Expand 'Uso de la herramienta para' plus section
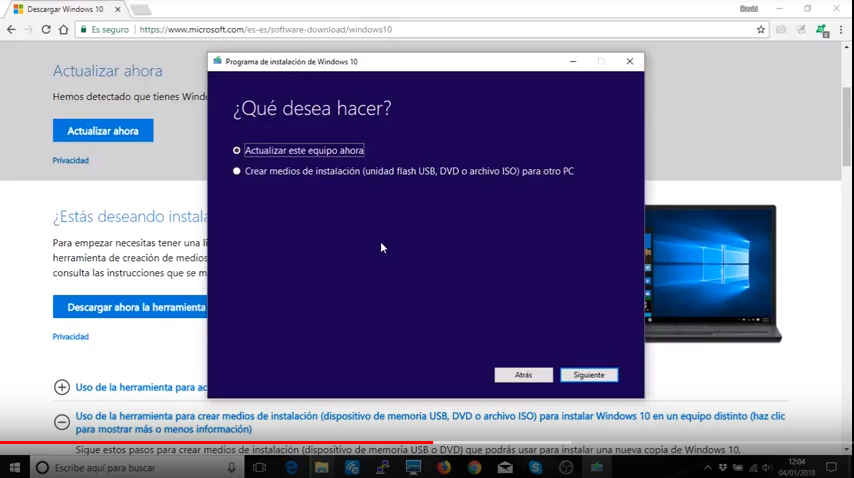Image resolution: width=854 pixels, height=478 pixels. 62,387
